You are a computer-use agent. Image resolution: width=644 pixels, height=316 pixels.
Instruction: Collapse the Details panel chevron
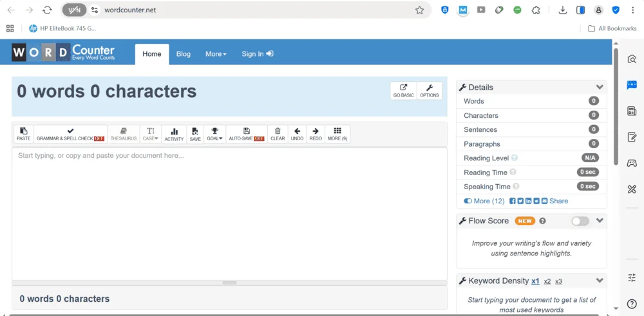600,88
